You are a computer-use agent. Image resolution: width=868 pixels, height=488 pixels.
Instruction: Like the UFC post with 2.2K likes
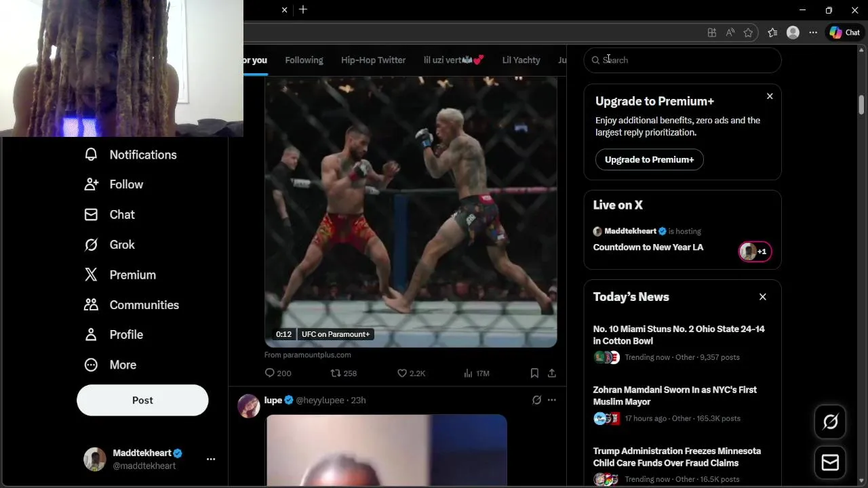[411, 373]
